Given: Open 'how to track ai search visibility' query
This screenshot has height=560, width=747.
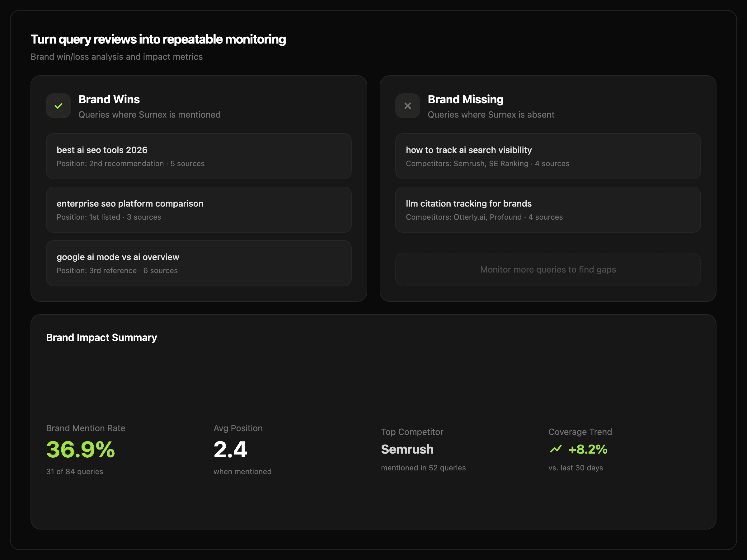Looking at the screenshot, I should (x=547, y=156).
